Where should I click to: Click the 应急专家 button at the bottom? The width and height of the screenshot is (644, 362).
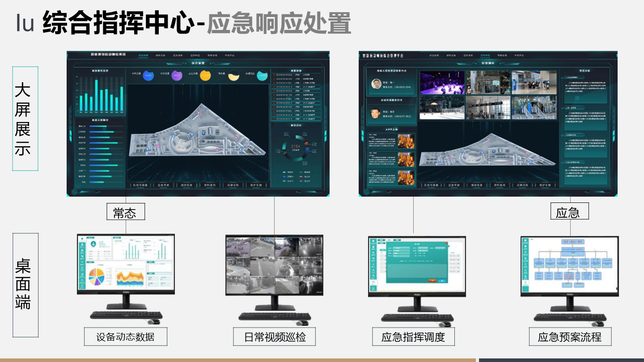(165, 185)
